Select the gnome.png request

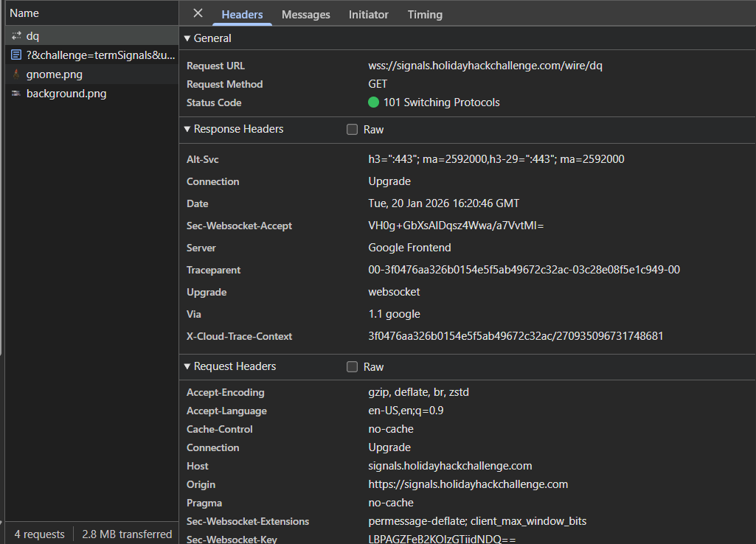pos(91,74)
